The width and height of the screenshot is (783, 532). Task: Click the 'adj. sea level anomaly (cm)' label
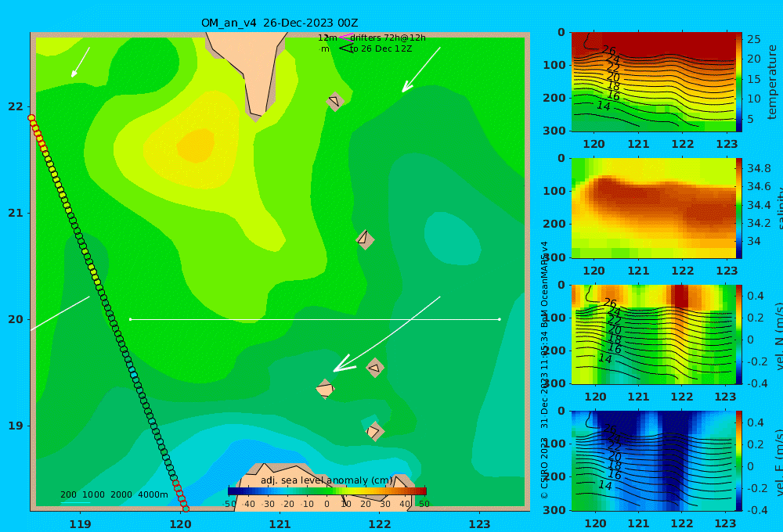coord(327,480)
